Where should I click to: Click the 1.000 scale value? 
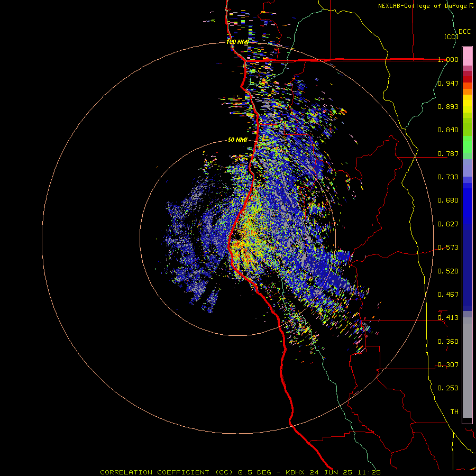pyautogui.click(x=448, y=59)
